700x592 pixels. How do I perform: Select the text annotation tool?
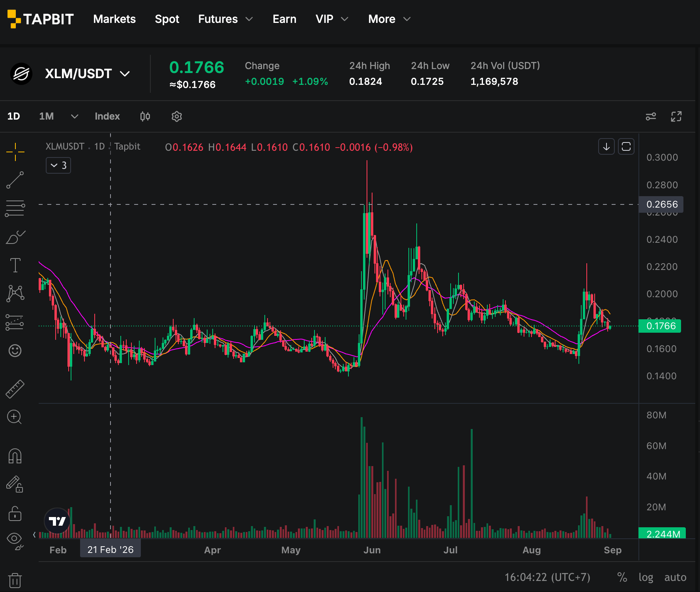[15, 265]
